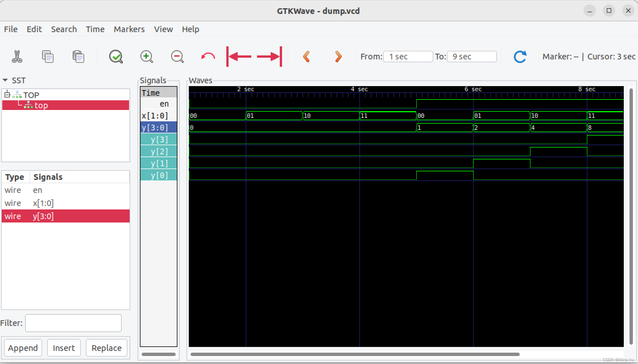This screenshot has width=638, height=364.
Task: Open the Markers menu
Action: pyautogui.click(x=129, y=29)
